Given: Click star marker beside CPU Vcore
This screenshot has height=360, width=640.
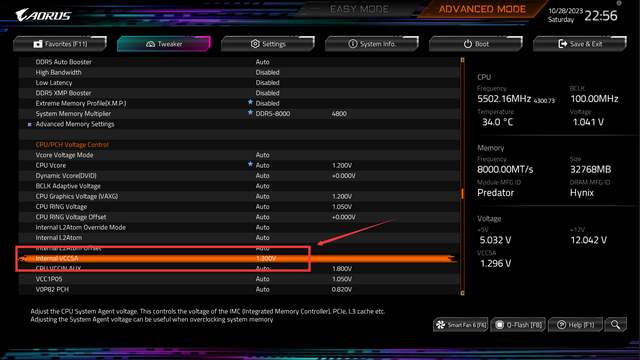Looking at the screenshot, I should [250, 164].
